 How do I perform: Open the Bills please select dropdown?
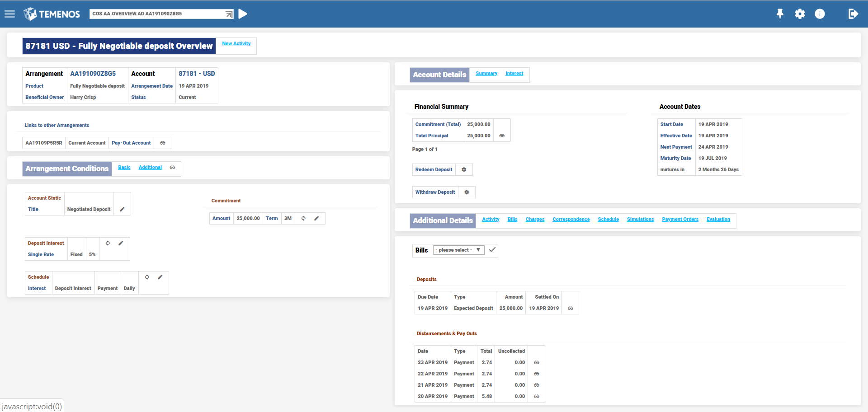pyautogui.click(x=458, y=250)
